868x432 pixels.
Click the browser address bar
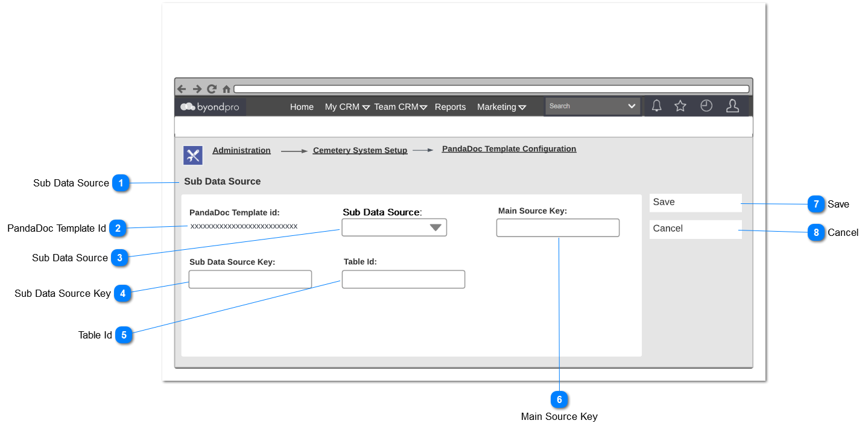tap(491, 89)
